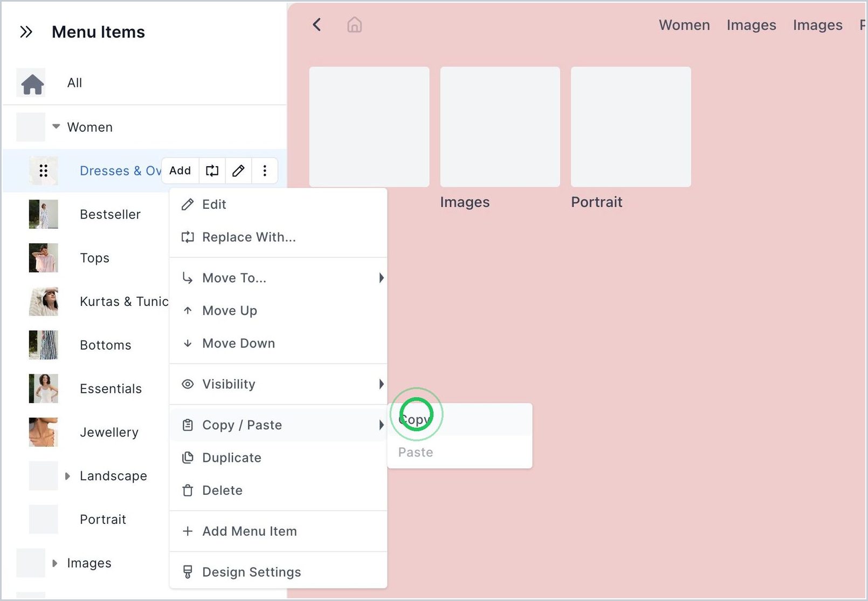Select the Portrait item in sidebar

pyautogui.click(x=102, y=520)
